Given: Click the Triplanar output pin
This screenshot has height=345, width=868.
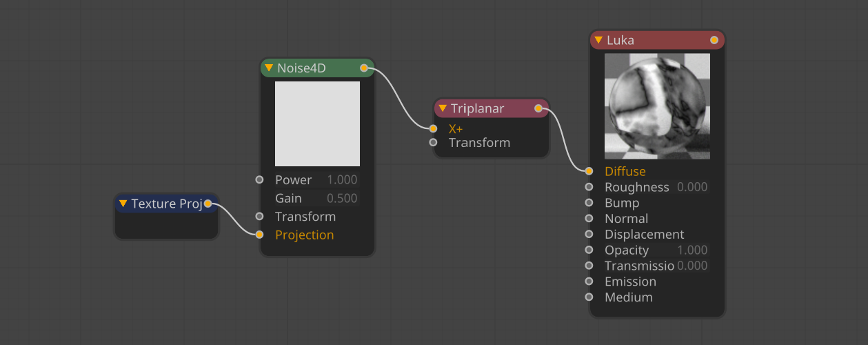Looking at the screenshot, I should [538, 108].
